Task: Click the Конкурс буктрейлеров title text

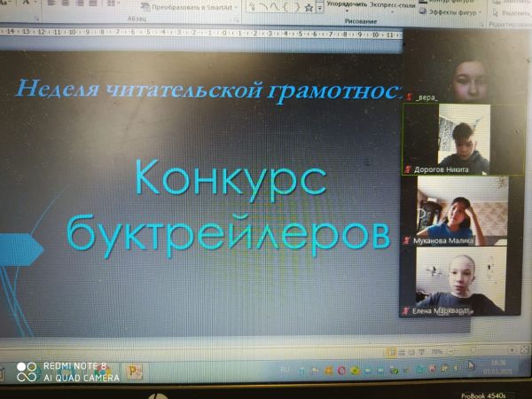Action: click(229, 206)
